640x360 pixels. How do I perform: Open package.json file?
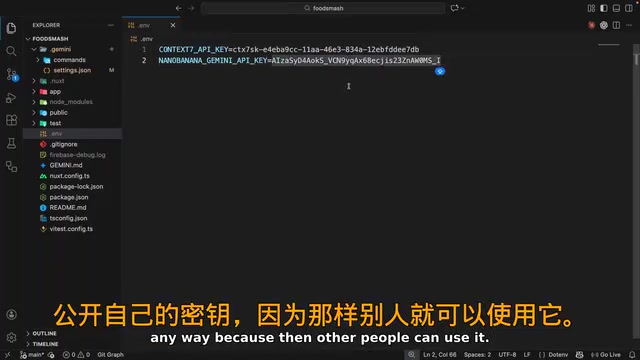(x=72, y=197)
